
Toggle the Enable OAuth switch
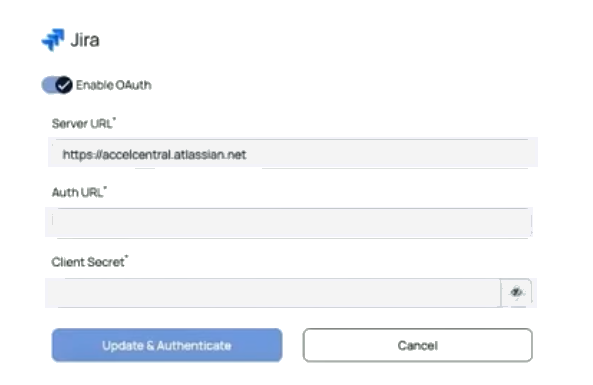[x=57, y=85]
